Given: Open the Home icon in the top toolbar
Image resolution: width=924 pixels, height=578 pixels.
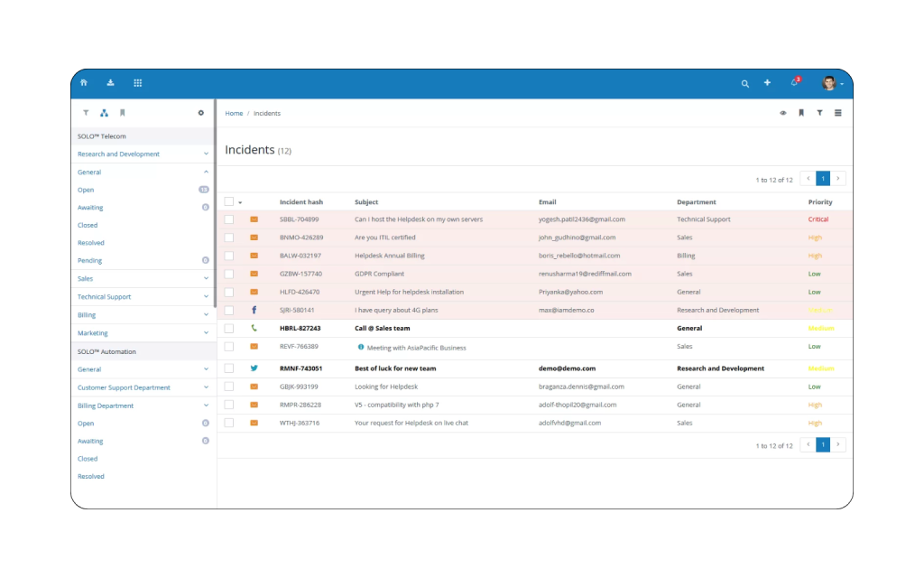Looking at the screenshot, I should (x=82, y=82).
